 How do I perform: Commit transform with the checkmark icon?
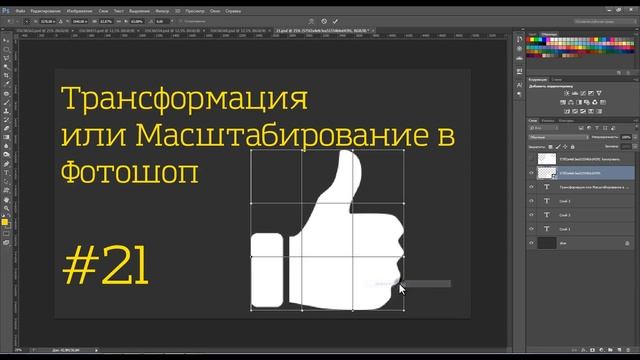tap(335, 21)
